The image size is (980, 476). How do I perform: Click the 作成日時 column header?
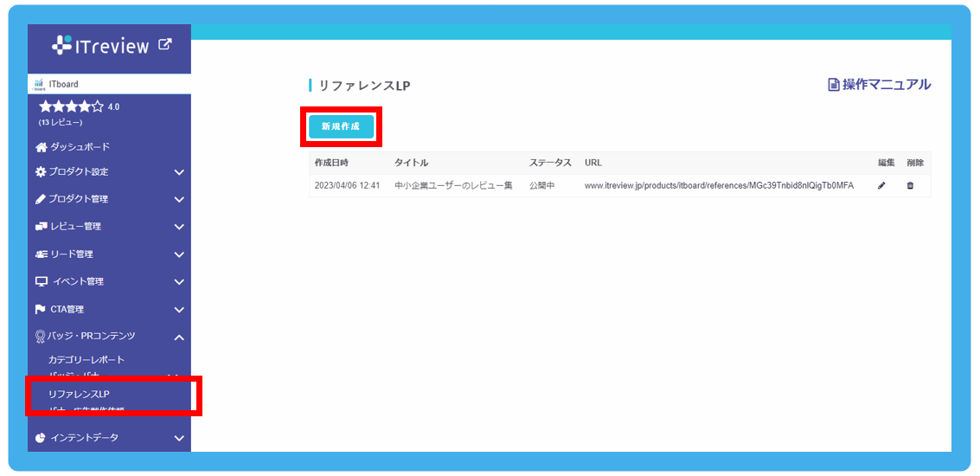click(x=331, y=163)
